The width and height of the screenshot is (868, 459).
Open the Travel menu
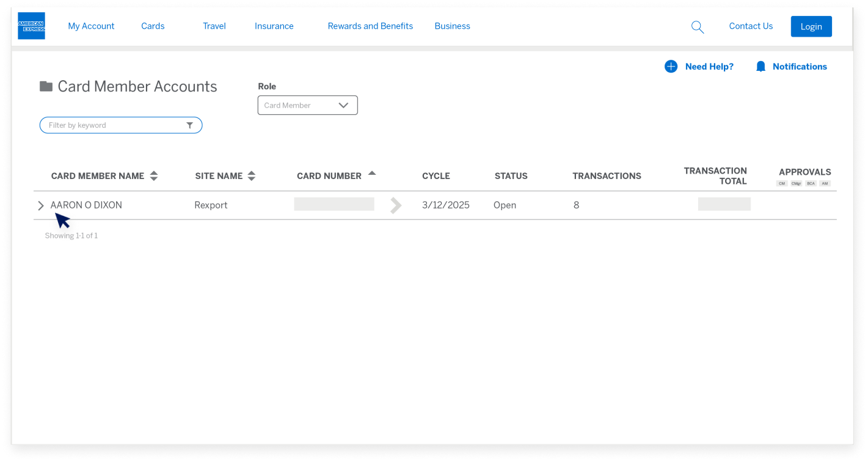click(x=214, y=26)
